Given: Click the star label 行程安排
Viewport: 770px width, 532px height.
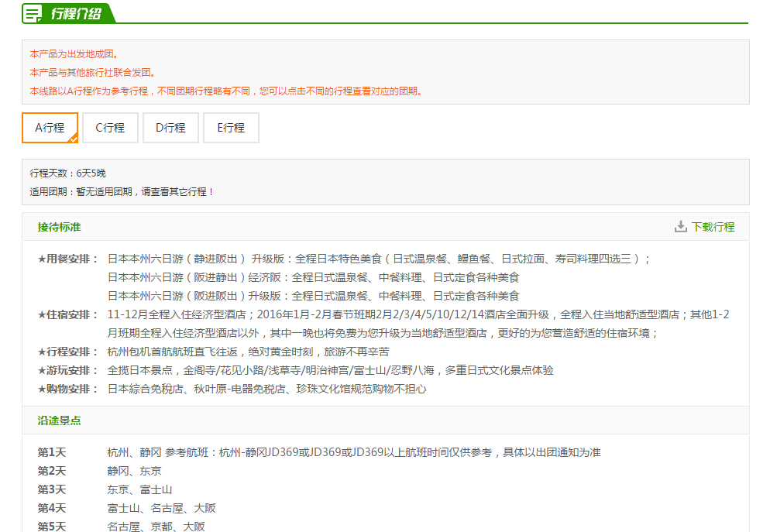Looking at the screenshot, I should point(68,352).
